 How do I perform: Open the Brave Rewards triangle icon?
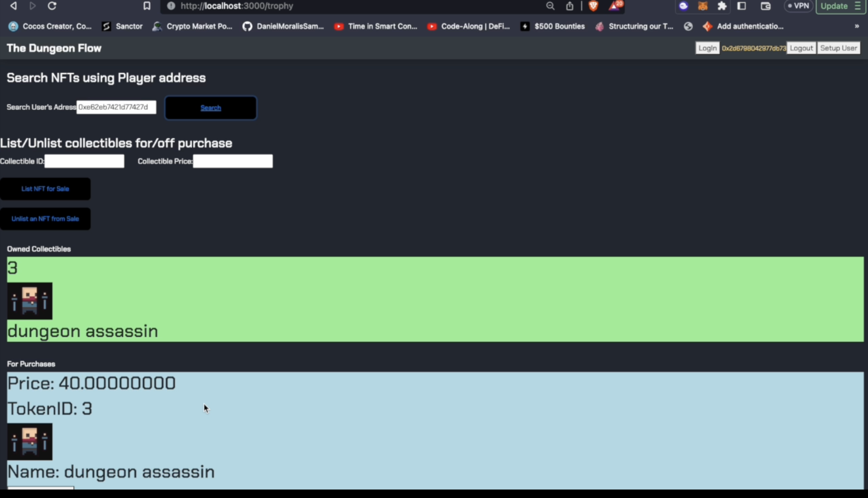[x=615, y=6]
